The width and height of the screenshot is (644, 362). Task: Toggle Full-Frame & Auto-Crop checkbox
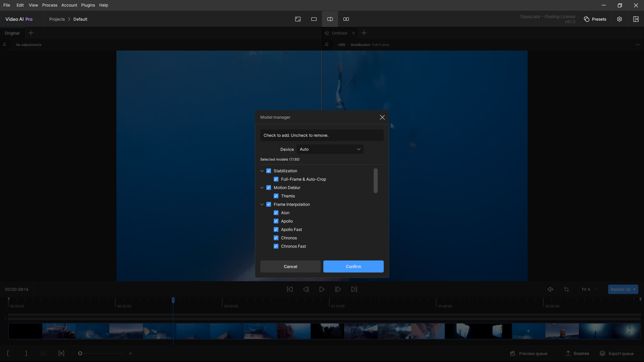pos(276,179)
